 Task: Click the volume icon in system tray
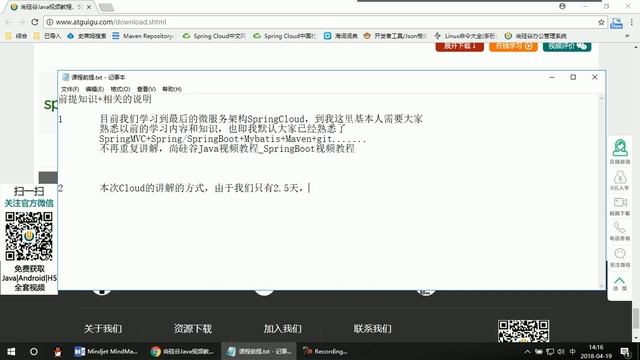[x=561, y=351]
